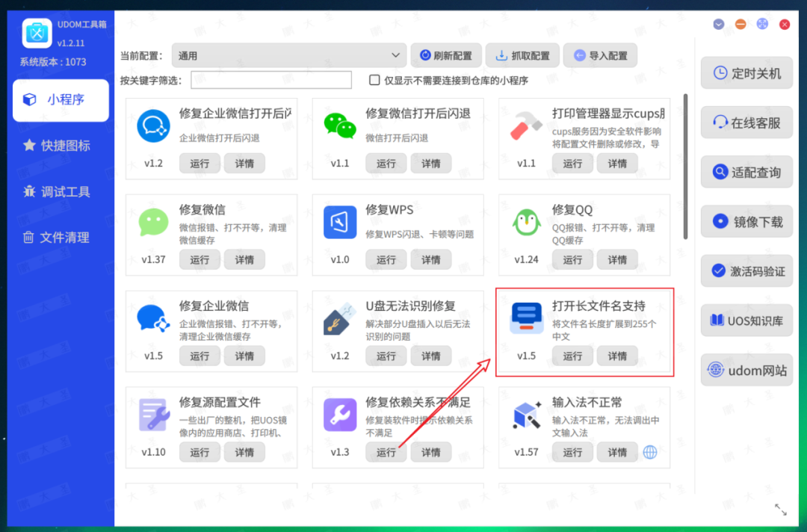Open the UOS知识库 button
The height and width of the screenshot is (532, 807).
coord(746,321)
